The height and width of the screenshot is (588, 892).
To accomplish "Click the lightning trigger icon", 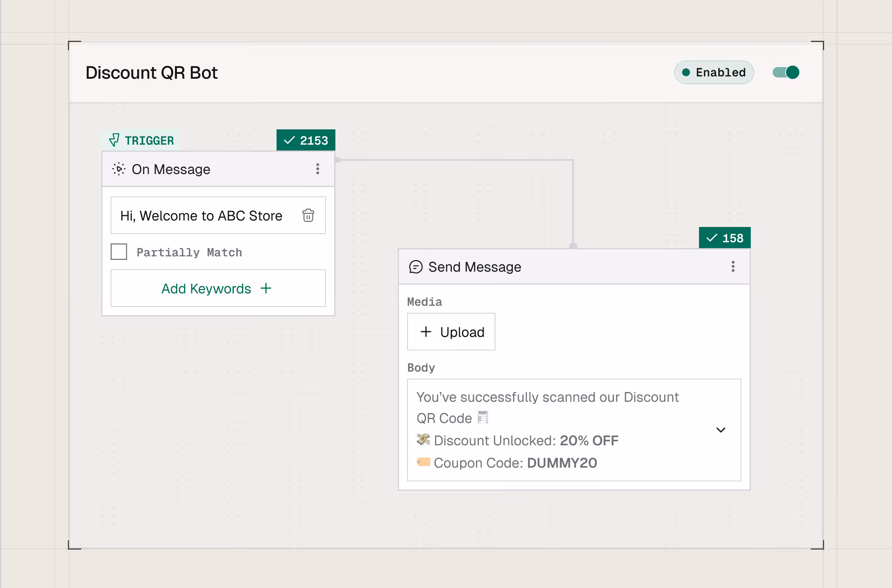I will coord(114,140).
